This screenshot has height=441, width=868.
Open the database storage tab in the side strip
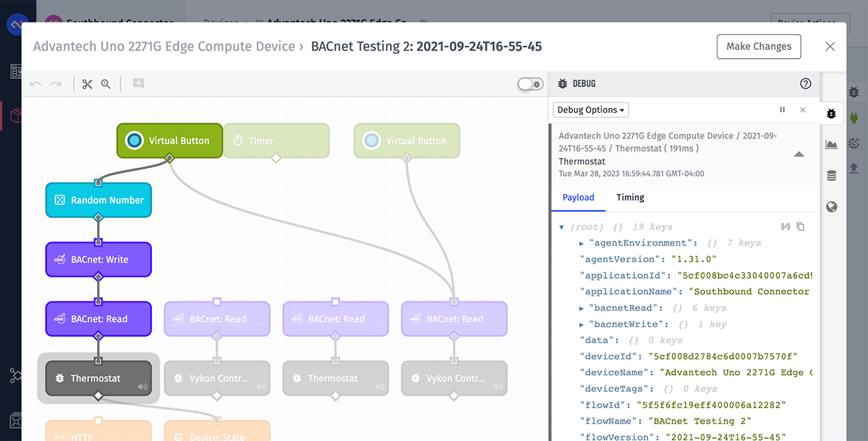[831, 176]
